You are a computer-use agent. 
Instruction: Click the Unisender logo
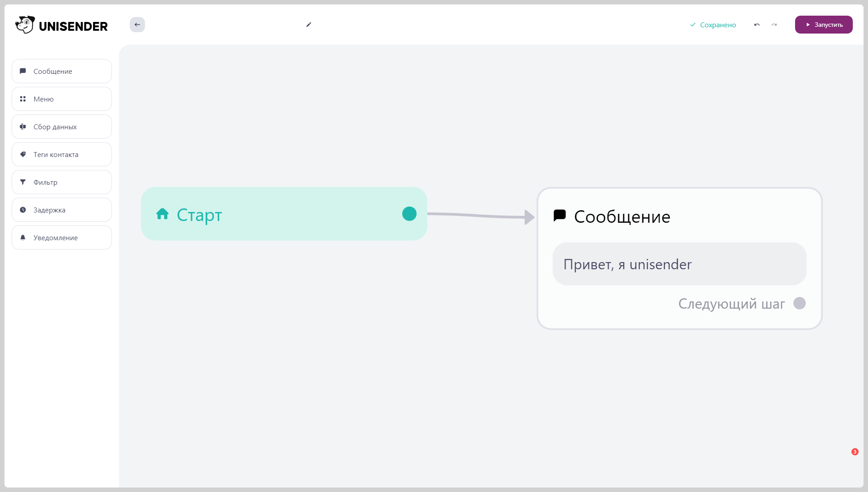(62, 25)
